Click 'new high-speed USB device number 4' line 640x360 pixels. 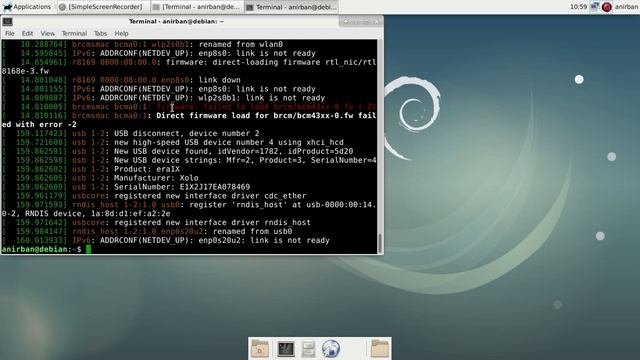click(x=229, y=142)
